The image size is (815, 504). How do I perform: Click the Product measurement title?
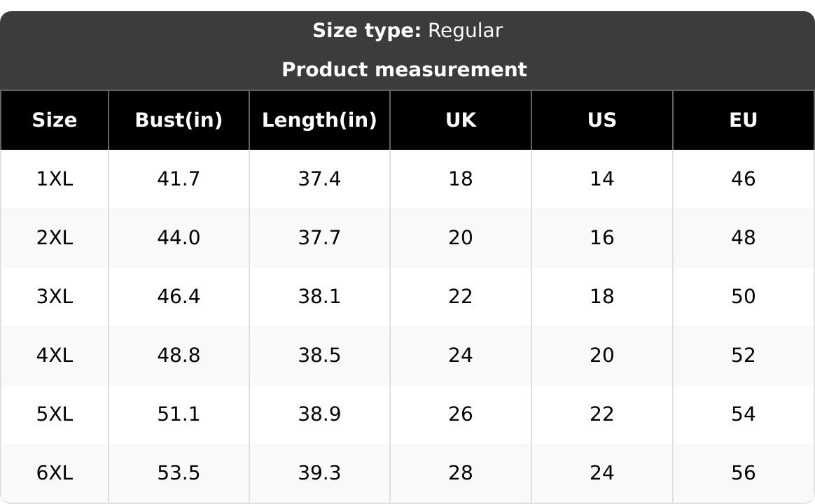click(405, 69)
